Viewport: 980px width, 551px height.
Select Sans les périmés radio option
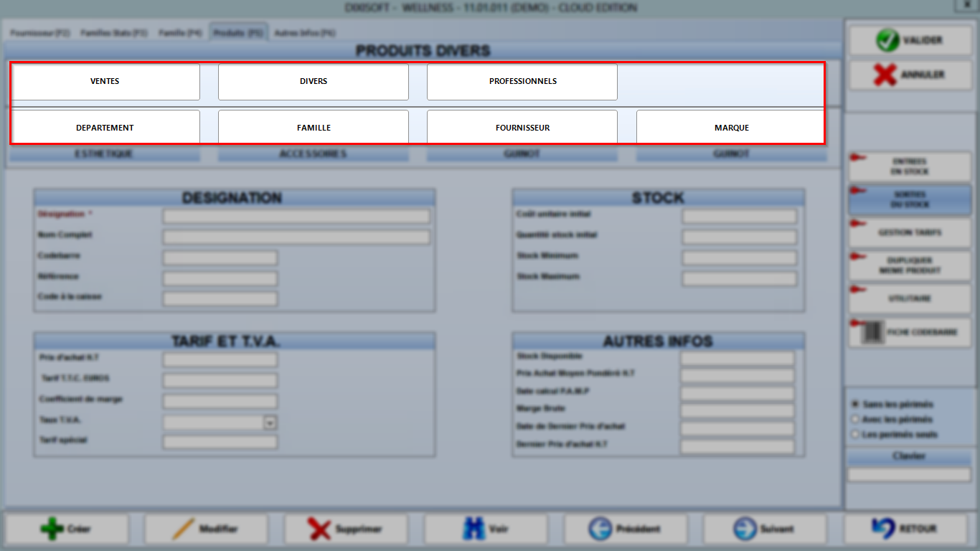(x=854, y=404)
